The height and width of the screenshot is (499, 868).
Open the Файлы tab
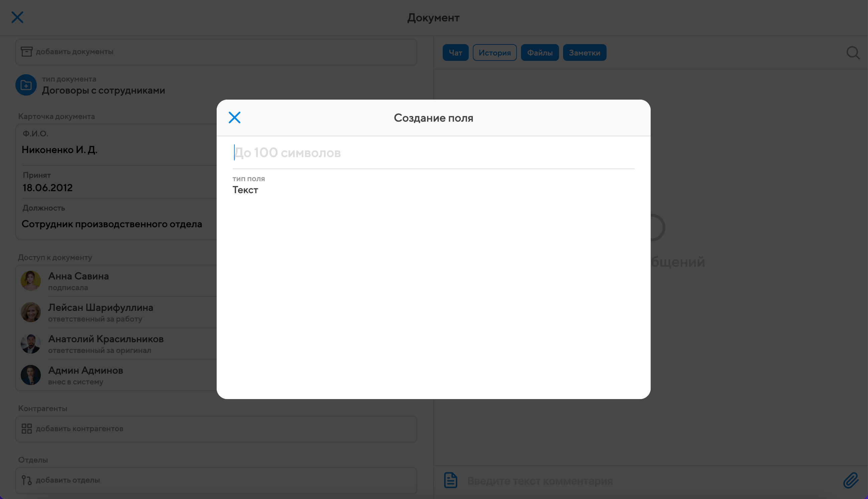tap(540, 53)
